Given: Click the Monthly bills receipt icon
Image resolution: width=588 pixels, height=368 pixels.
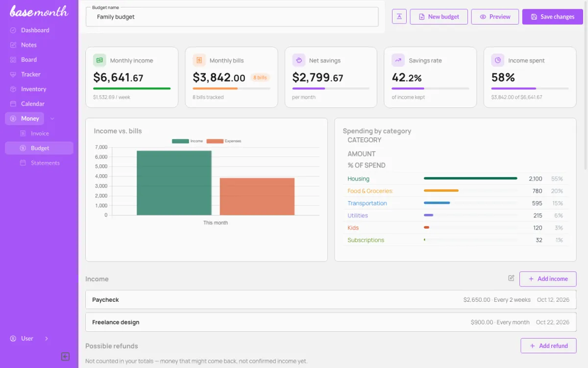Looking at the screenshot, I should [x=199, y=60].
